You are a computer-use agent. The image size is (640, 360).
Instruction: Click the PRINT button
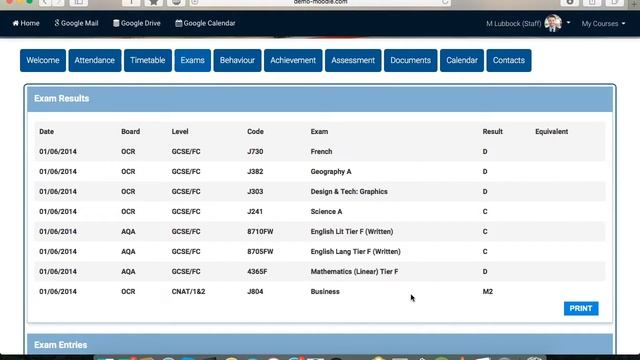pyautogui.click(x=581, y=309)
